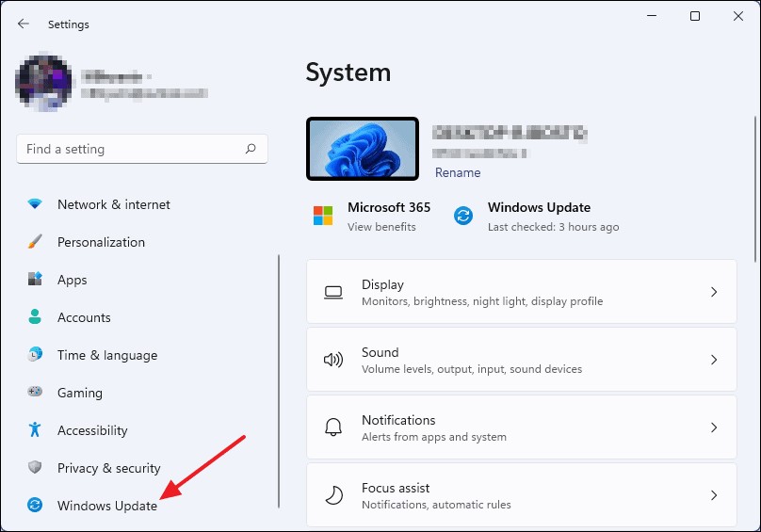
Task: Click the Personalization paintbrush icon
Action: 35,241
